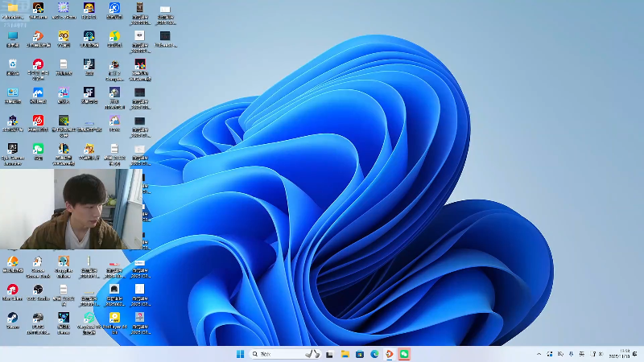
Task: Launch PotPlayer 64 bit shortcut
Action: [114, 317]
